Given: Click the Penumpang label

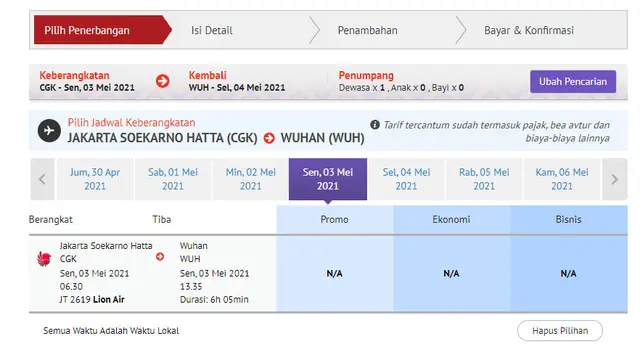Looking at the screenshot, I should pos(366,76).
